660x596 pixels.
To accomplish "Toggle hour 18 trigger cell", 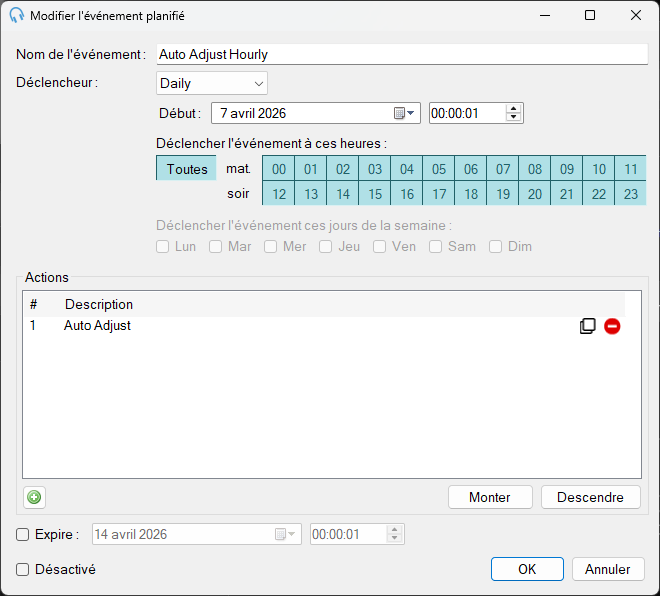I will pyautogui.click(x=471, y=194).
